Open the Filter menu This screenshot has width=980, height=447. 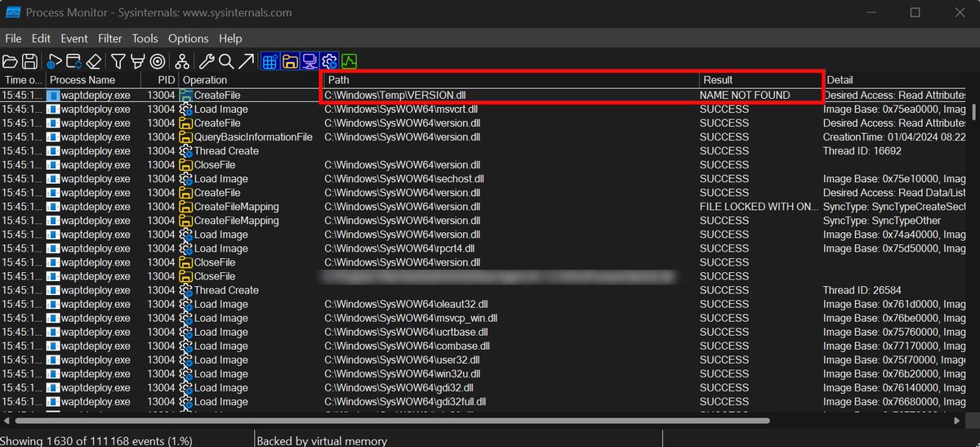coord(110,38)
